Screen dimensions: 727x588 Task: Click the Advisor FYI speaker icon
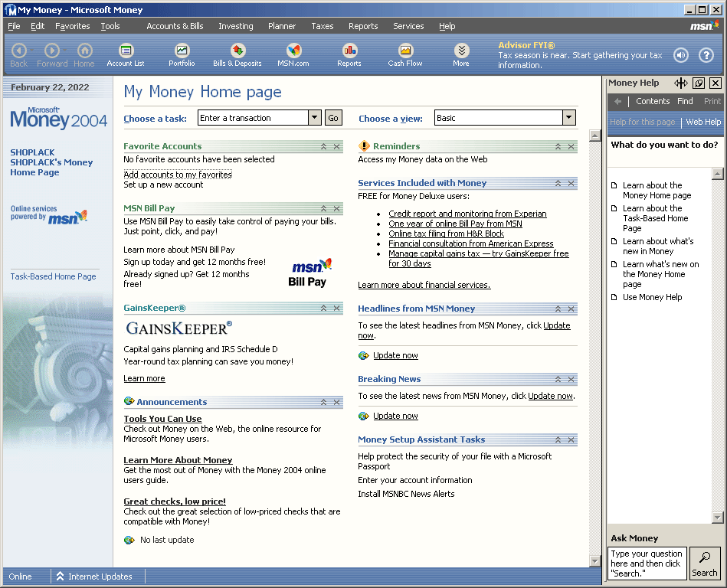[680, 55]
